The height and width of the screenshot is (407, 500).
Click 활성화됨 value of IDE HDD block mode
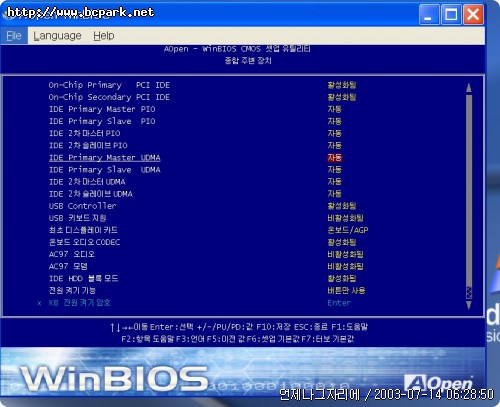coord(342,278)
